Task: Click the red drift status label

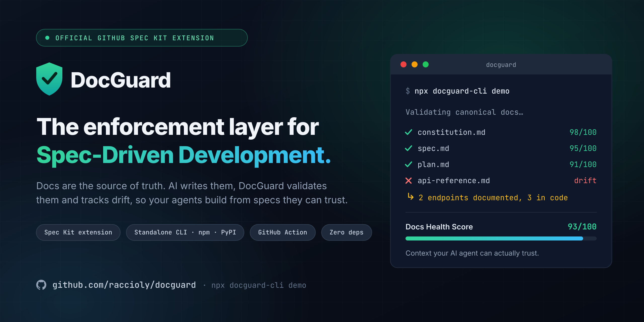Action: tap(585, 181)
